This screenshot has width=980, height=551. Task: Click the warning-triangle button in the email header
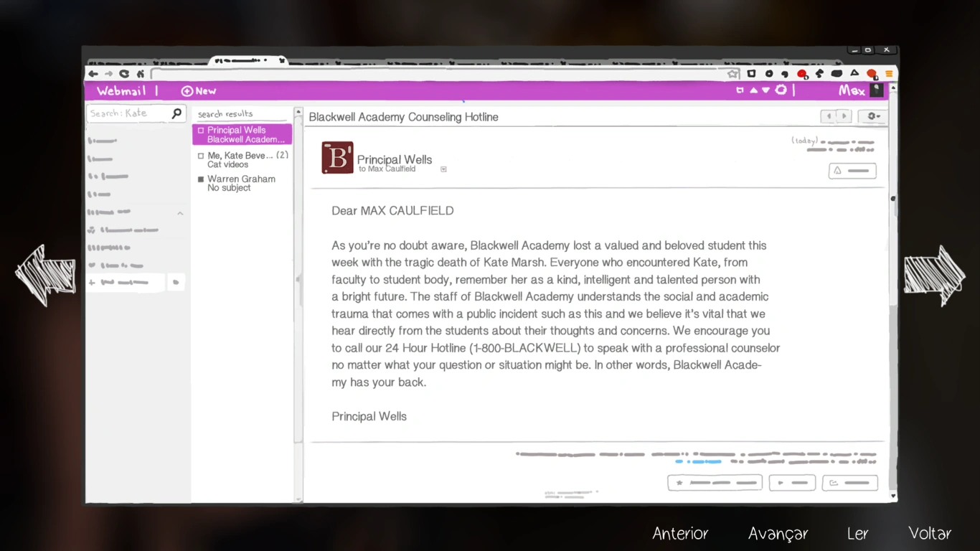coord(852,171)
